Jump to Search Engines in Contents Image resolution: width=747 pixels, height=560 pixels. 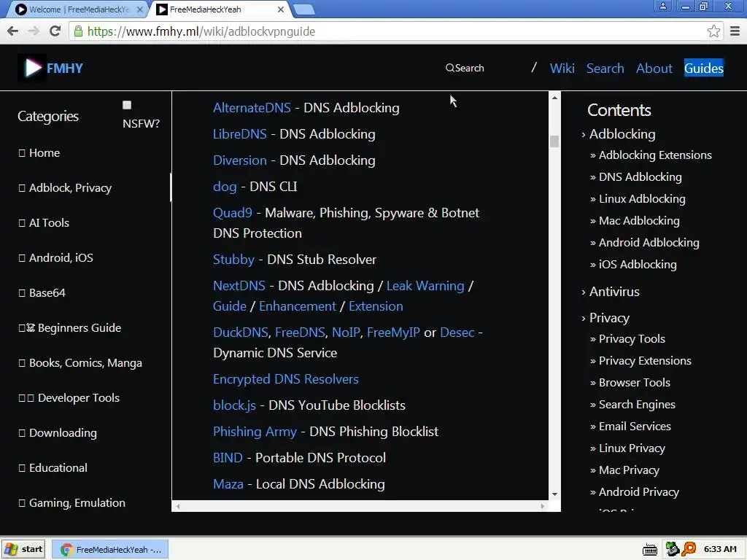pyautogui.click(x=637, y=404)
